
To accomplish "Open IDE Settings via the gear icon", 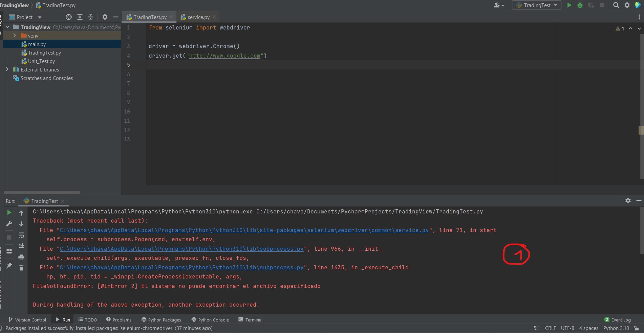I will tap(627, 5).
